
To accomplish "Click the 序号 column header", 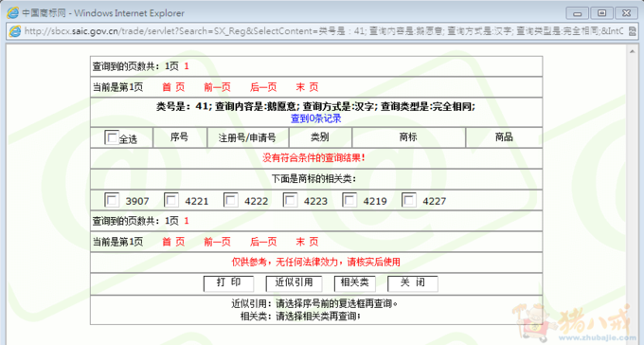I will [180, 136].
